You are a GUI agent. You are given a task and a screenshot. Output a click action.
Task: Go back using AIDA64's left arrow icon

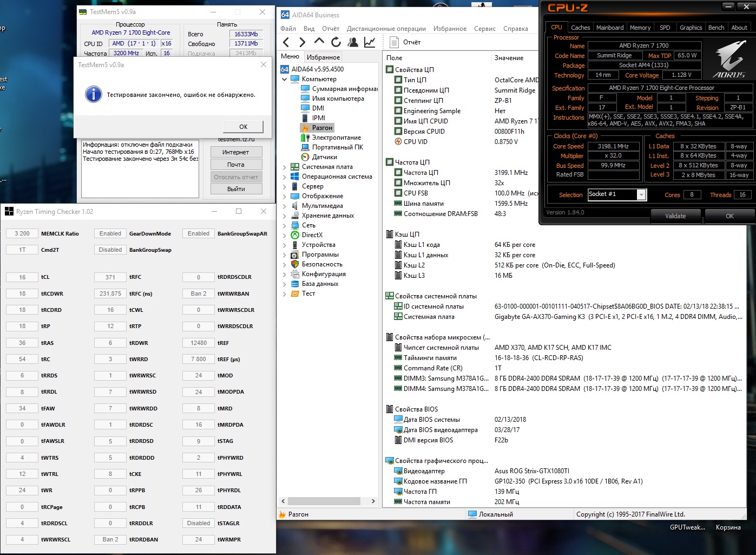click(286, 42)
